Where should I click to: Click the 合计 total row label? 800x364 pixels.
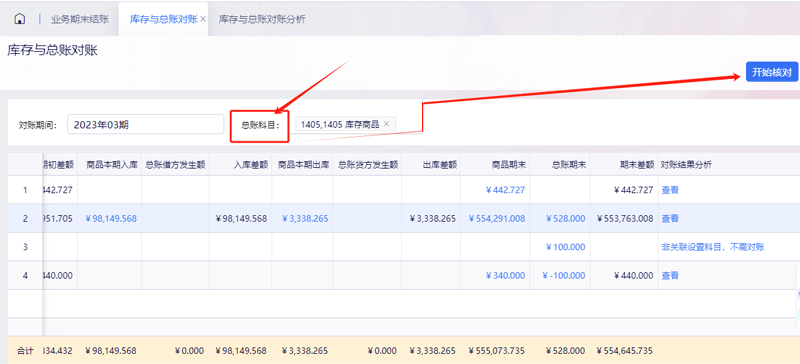tap(25, 351)
